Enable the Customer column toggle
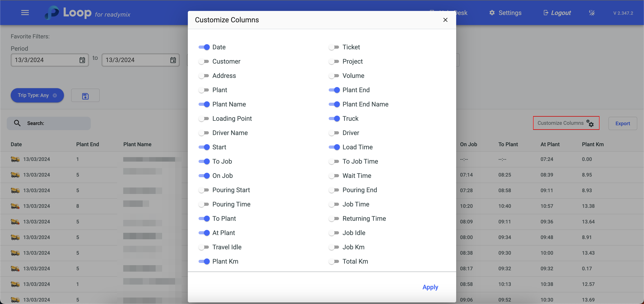Viewport: 644px width, 304px height. [204, 61]
